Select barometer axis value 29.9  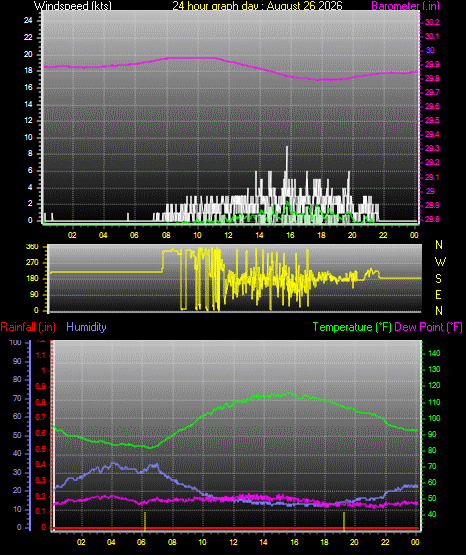pos(432,64)
